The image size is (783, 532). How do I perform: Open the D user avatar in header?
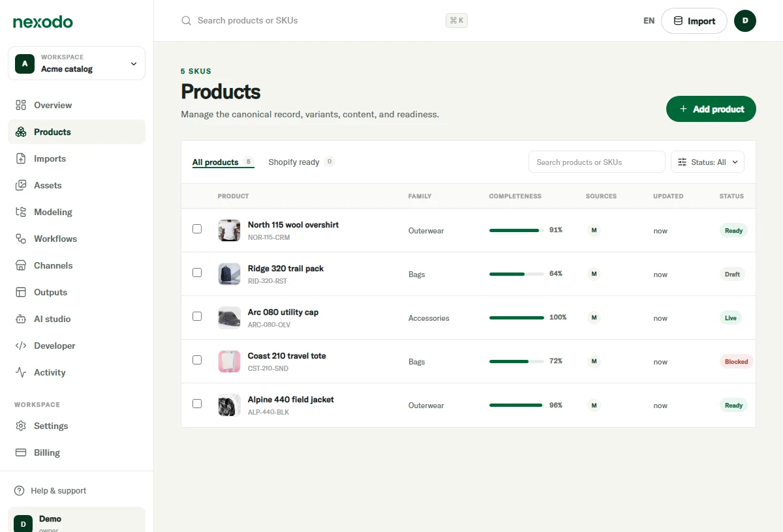tap(745, 21)
